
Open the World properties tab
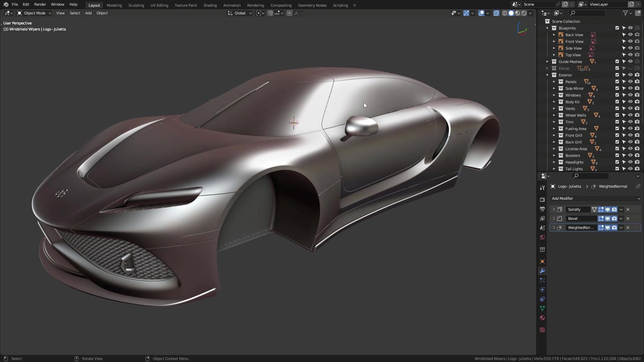point(542,237)
